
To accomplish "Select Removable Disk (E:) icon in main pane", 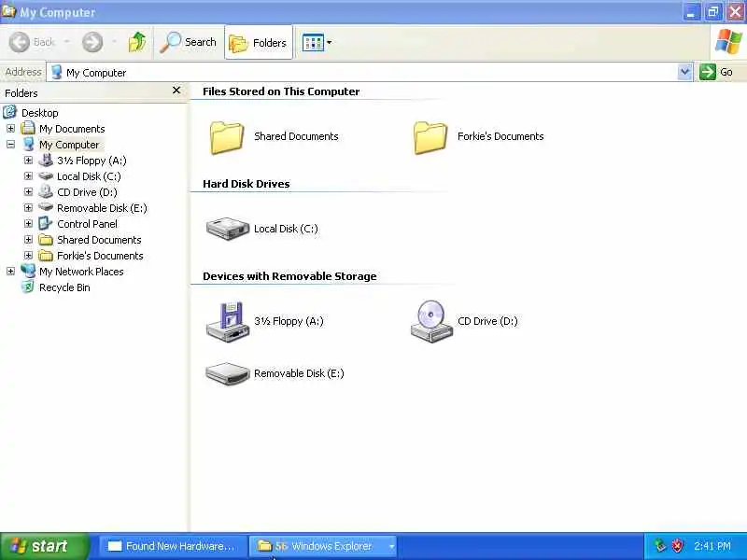I will tap(227, 374).
